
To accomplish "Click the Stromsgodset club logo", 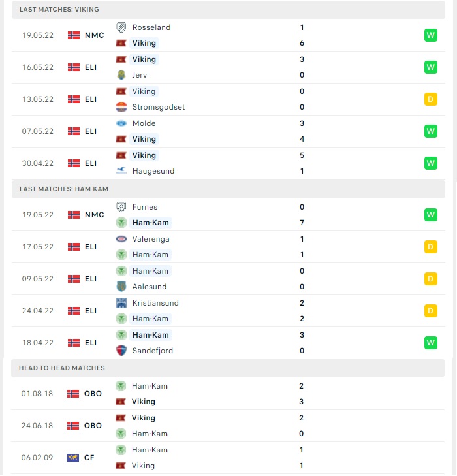I will [121, 107].
